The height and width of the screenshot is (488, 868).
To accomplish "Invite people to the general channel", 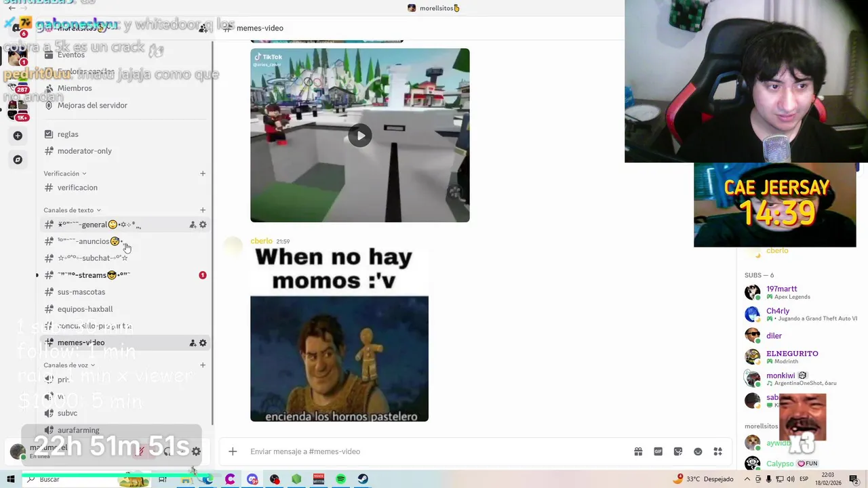I will [x=193, y=225].
